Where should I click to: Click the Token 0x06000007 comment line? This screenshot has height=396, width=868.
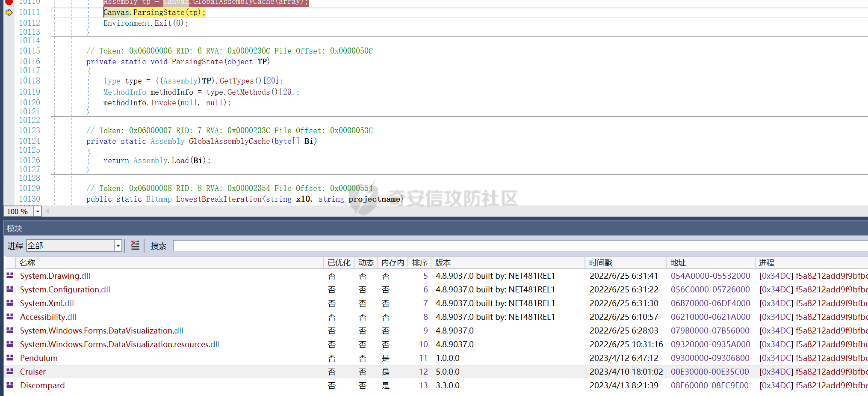click(x=230, y=131)
